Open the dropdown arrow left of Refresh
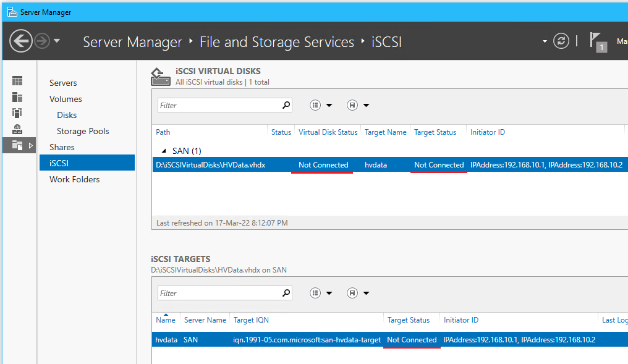 [x=545, y=41]
